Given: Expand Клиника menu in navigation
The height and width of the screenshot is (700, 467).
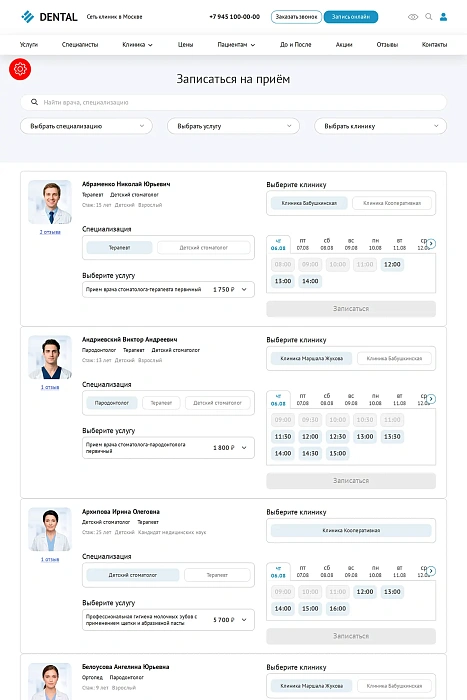Looking at the screenshot, I should tap(137, 45).
